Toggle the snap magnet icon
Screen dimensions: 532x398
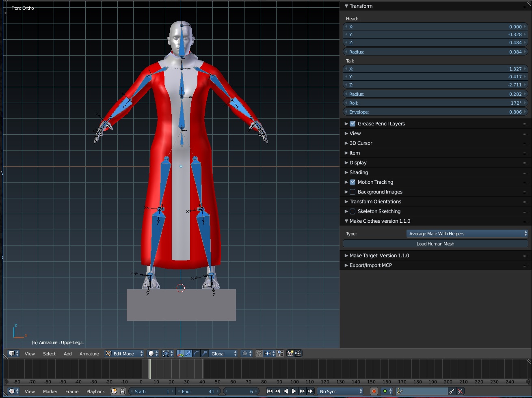(259, 353)
